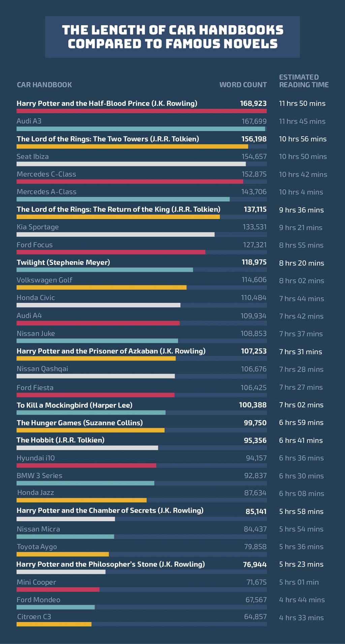345x644 pixels.
Task: Click the Volkswagen Golf label
Action: pos(44,280)
